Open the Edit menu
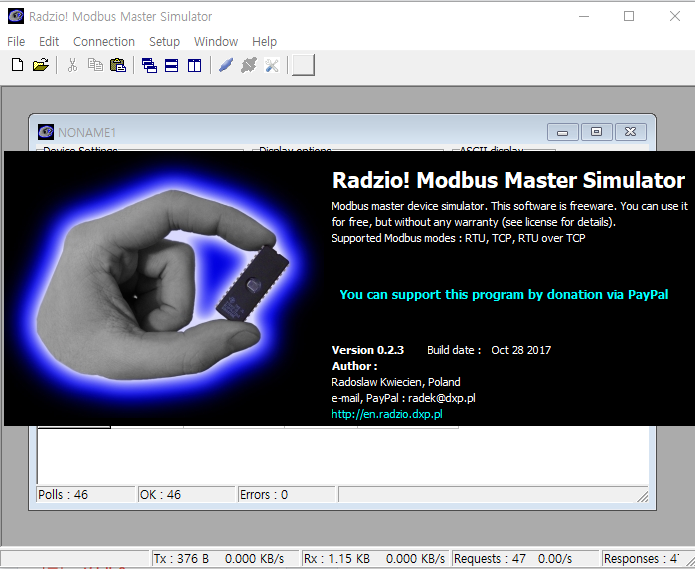Screen dimensions: 695x569 (x=49, y=42)
